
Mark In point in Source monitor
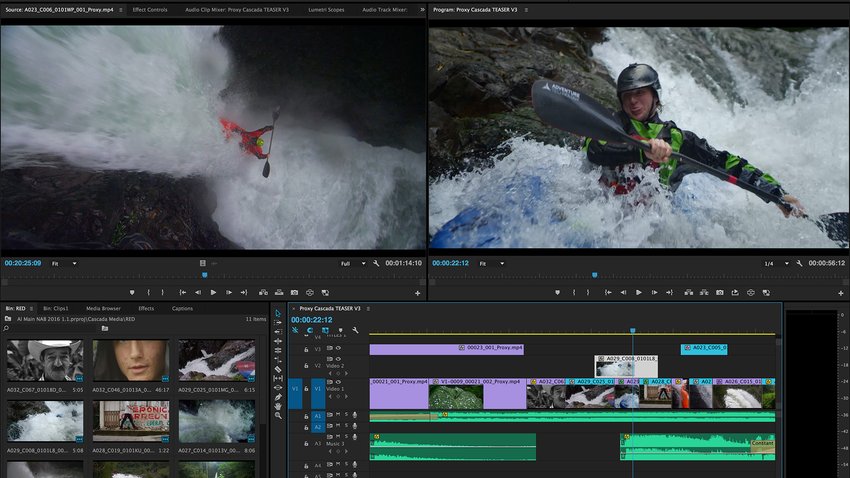coord(148,293)
